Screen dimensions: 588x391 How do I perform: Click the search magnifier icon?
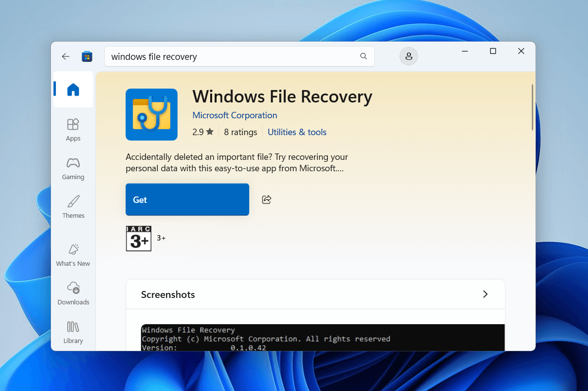[363, 56]
